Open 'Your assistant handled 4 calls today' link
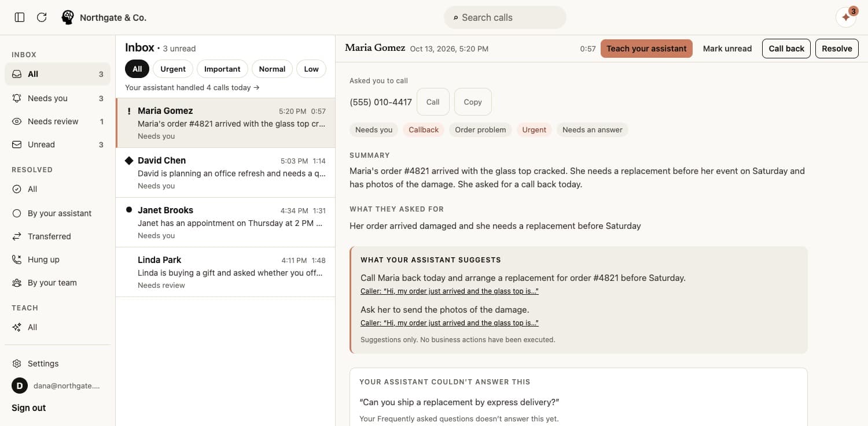This screenshot has width=868, height=426. [x=192, y=88]
